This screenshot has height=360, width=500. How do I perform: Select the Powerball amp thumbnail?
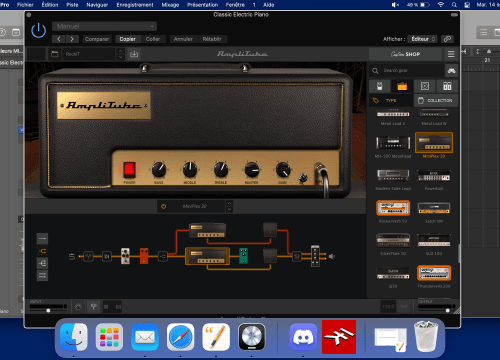434,175
